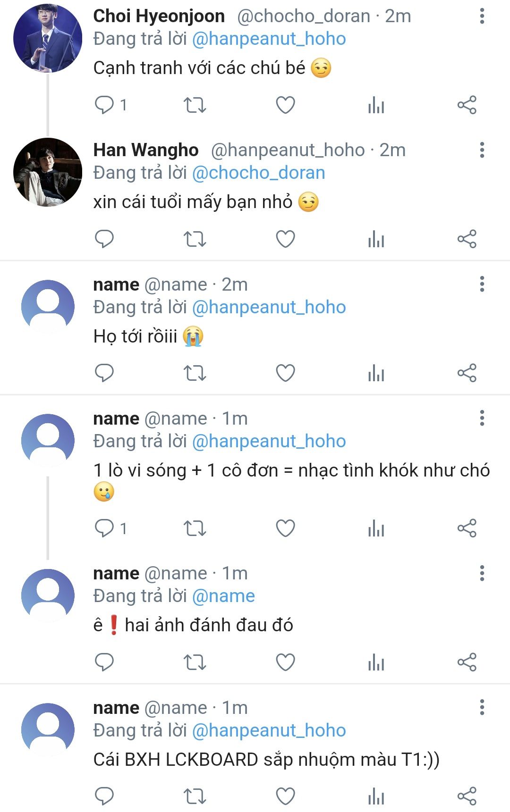The width and height of the screenshot is (510, 812).
Task: Retweet Choi Hyeonjoon's reply
Action: (x=195, y=105)
